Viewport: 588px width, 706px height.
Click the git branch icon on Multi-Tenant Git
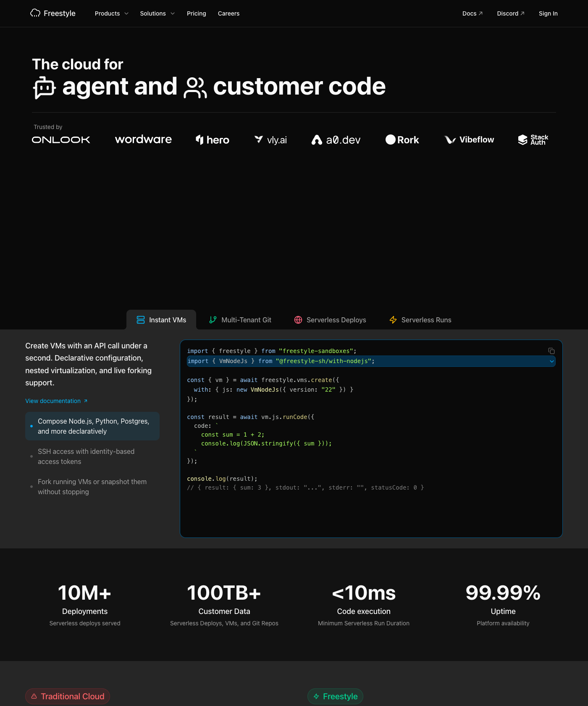(213, 320)
